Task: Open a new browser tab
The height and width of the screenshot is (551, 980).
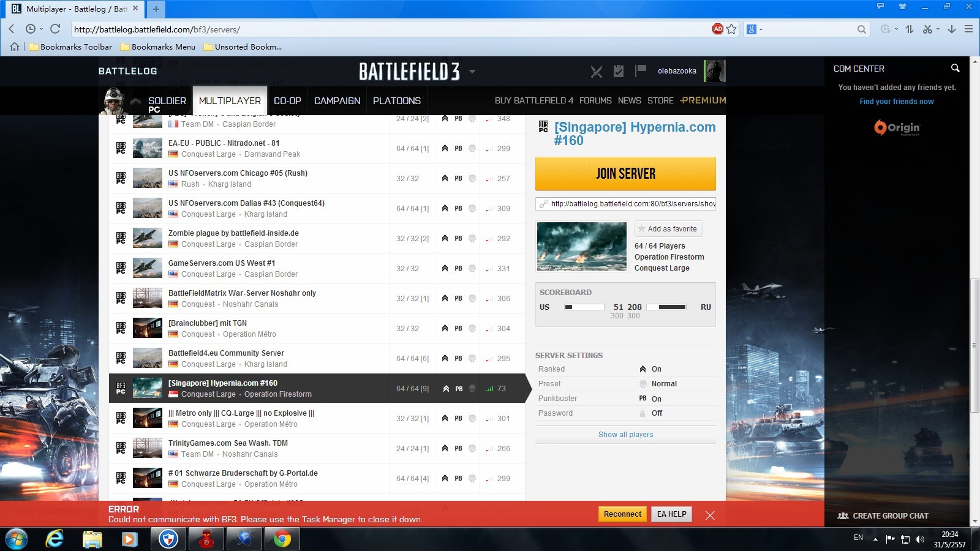Action: 156,9
